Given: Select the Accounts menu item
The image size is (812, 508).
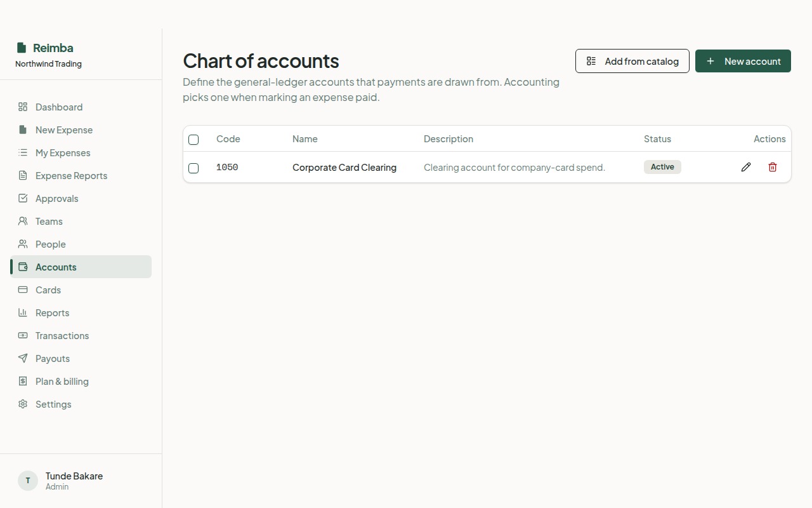Looking at the screenshot, I should (x=81, y=267).
